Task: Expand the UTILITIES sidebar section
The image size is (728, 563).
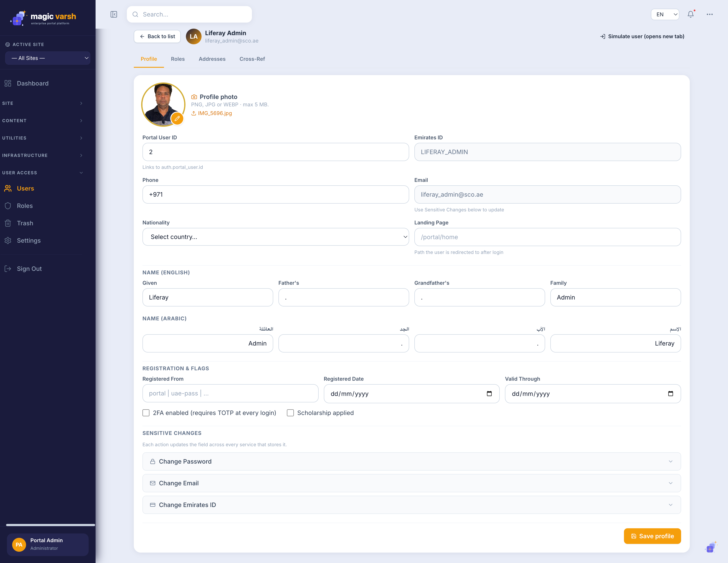Action: pyautogui.click(x=42, y=138)
